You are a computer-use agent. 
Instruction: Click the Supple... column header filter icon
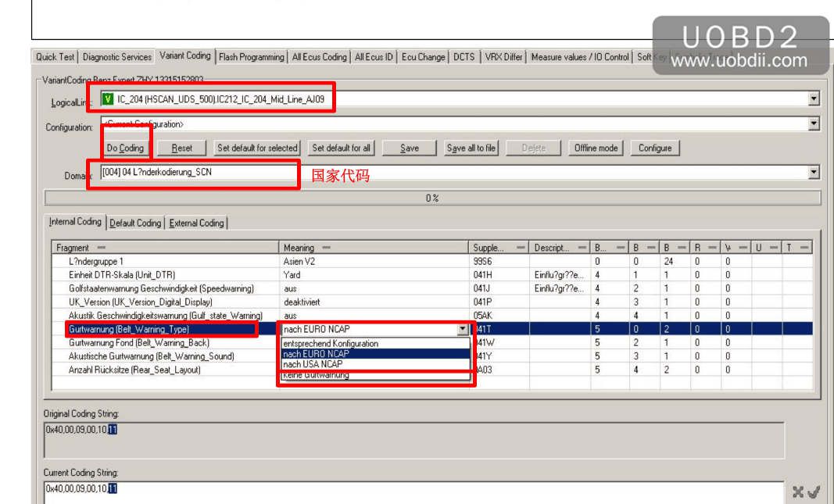click(x=521, y=248)
